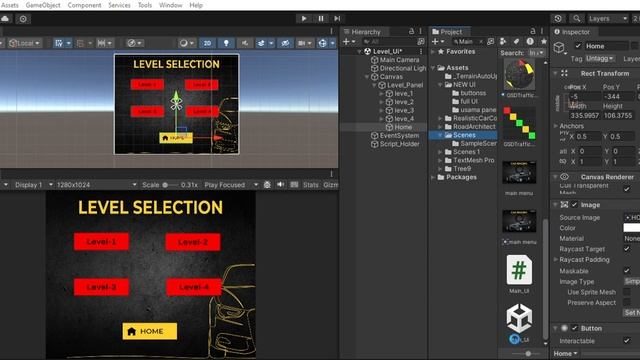Collapse the Level_Panel object in Hierarchy
The height and width of the screenshot is (360, 640).
pyautogui.click(x=374, y=85)
